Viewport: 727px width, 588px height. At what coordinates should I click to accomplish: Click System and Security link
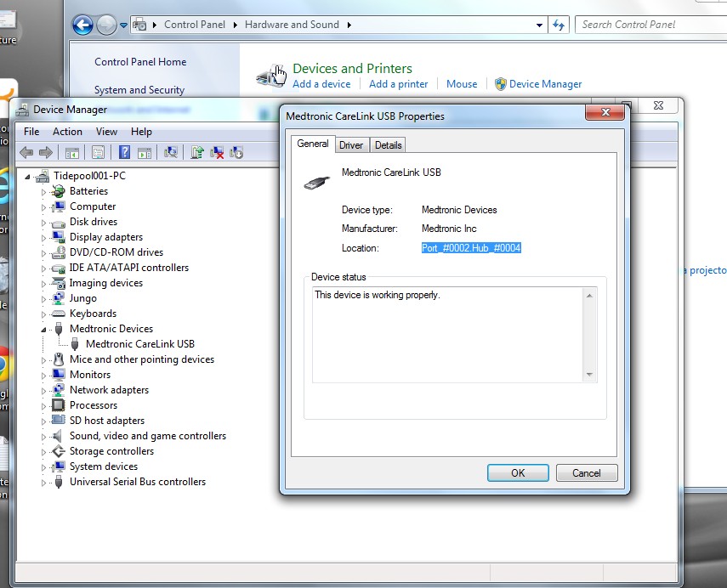coord(139,90)
